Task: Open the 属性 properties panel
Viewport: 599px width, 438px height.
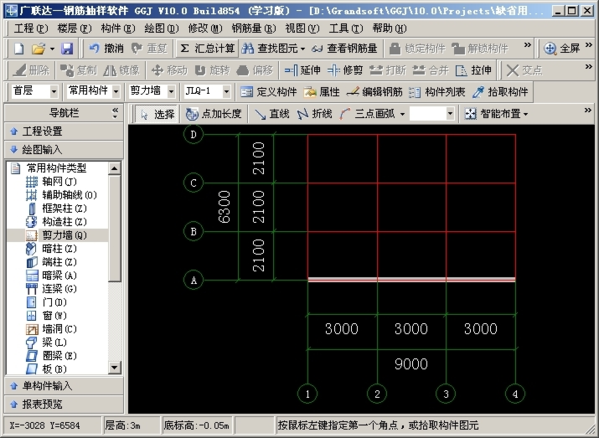Action: point(321,92)
